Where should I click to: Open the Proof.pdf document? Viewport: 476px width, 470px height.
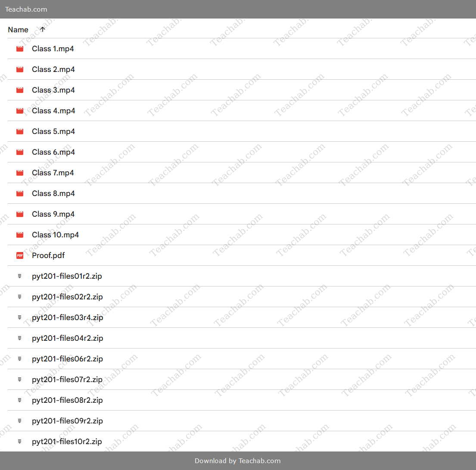click(48, 255)
